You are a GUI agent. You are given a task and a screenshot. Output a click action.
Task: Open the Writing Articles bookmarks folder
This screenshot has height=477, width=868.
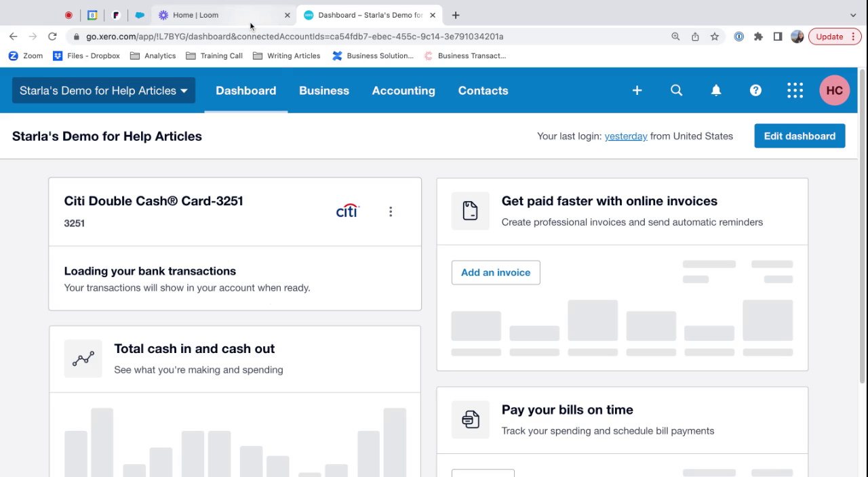286,56
